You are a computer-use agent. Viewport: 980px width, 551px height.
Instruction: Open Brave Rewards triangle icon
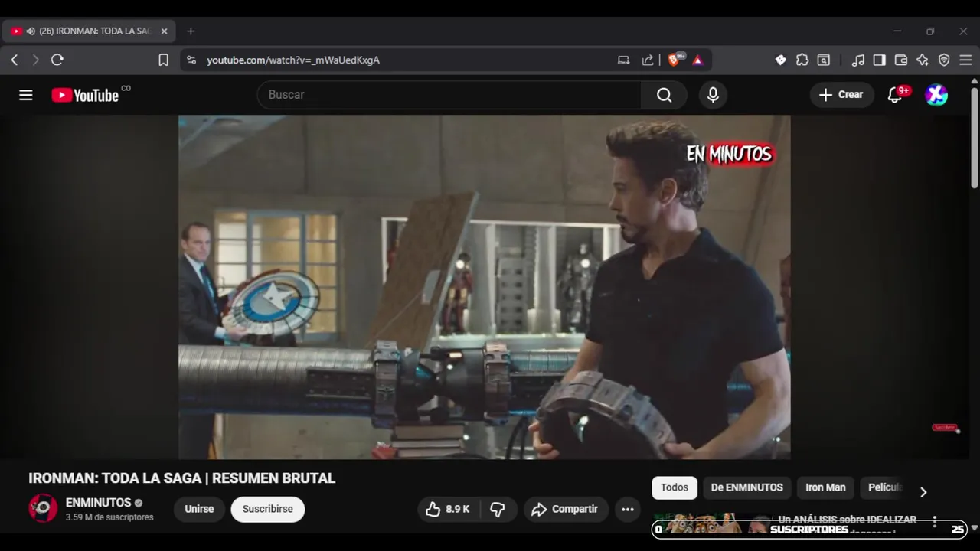pyautogui.click(x=697, y=60)
